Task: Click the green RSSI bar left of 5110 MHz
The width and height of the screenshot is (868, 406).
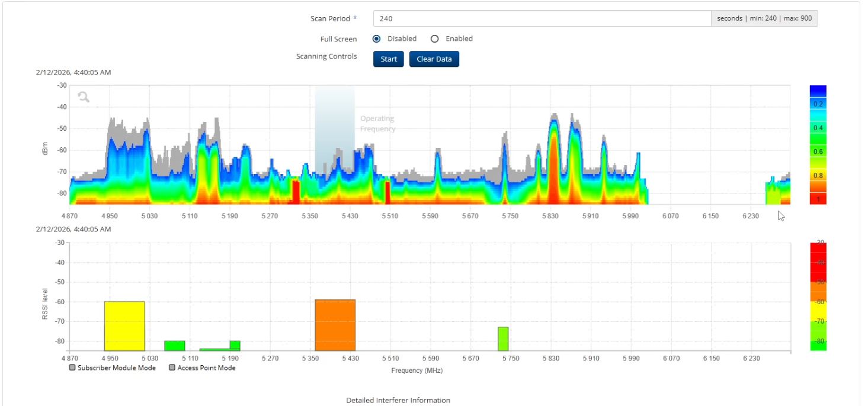Action: 174,346
